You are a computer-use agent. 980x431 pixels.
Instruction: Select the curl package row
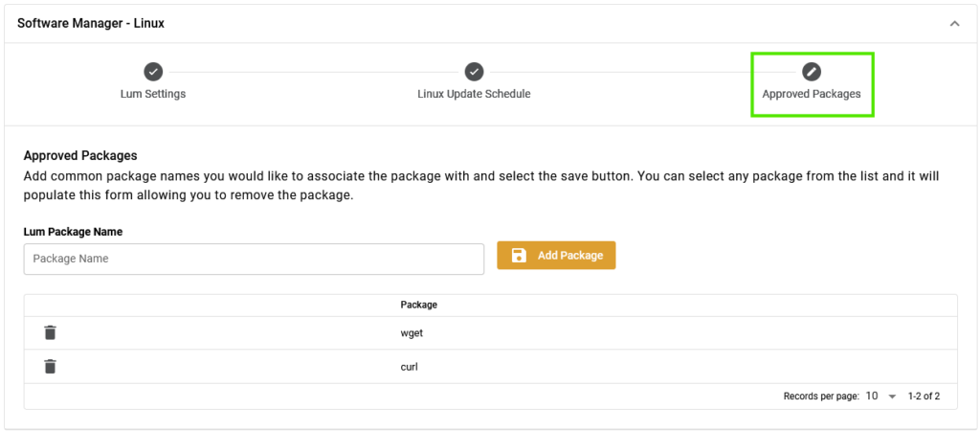tap(491, 367)
